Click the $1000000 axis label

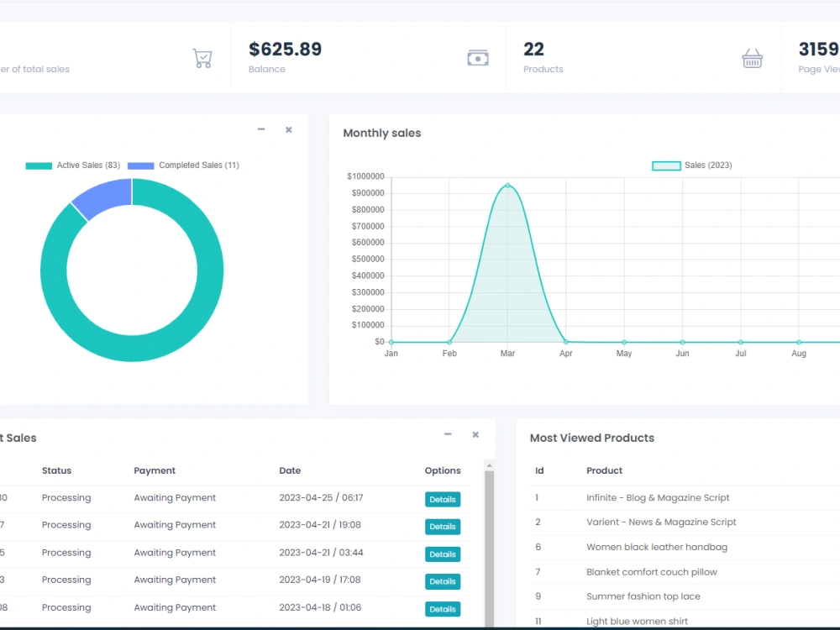365,176
